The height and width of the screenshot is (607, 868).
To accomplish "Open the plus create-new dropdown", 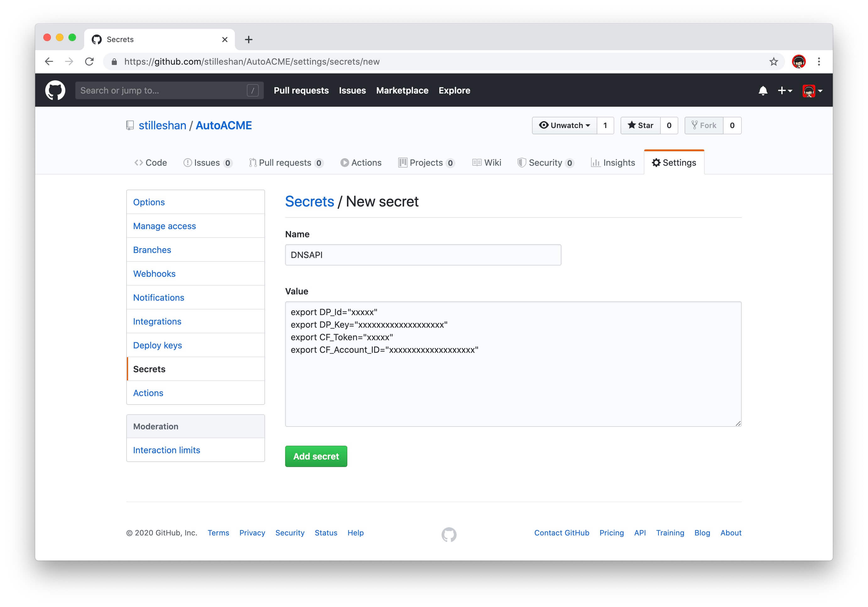I will point(784,91).
